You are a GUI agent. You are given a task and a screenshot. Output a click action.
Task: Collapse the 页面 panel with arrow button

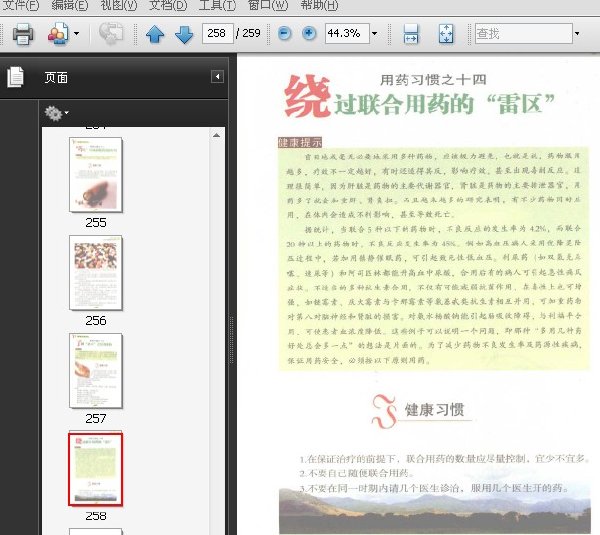[x=217, y=77]
